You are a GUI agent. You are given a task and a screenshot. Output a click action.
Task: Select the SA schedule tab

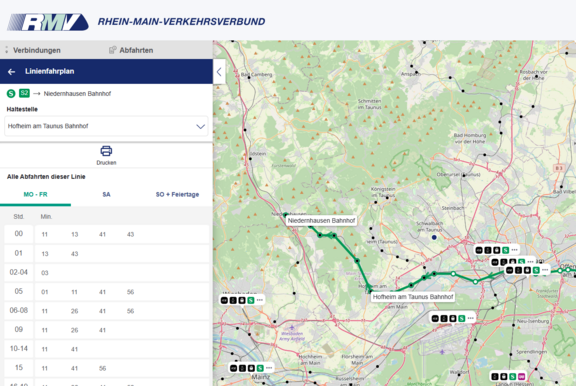(106, 195)
